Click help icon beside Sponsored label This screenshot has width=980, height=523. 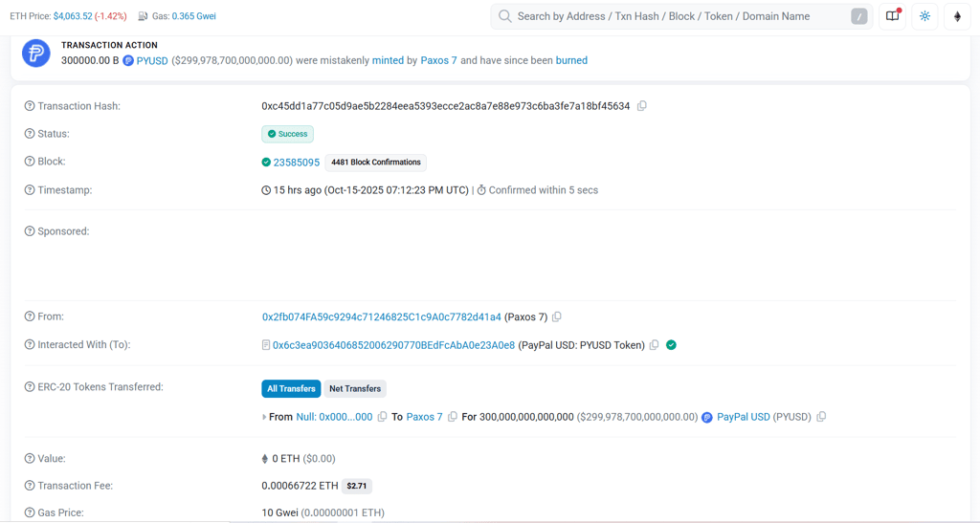click(x=30, y=231)
